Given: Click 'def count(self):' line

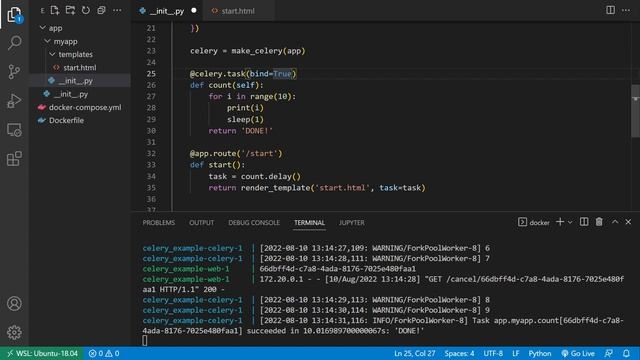Looking at the screenshot, I should point(227,85).
